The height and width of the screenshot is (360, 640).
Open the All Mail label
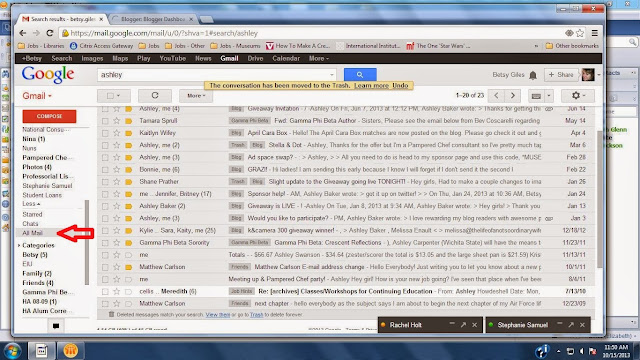[32, 233]
